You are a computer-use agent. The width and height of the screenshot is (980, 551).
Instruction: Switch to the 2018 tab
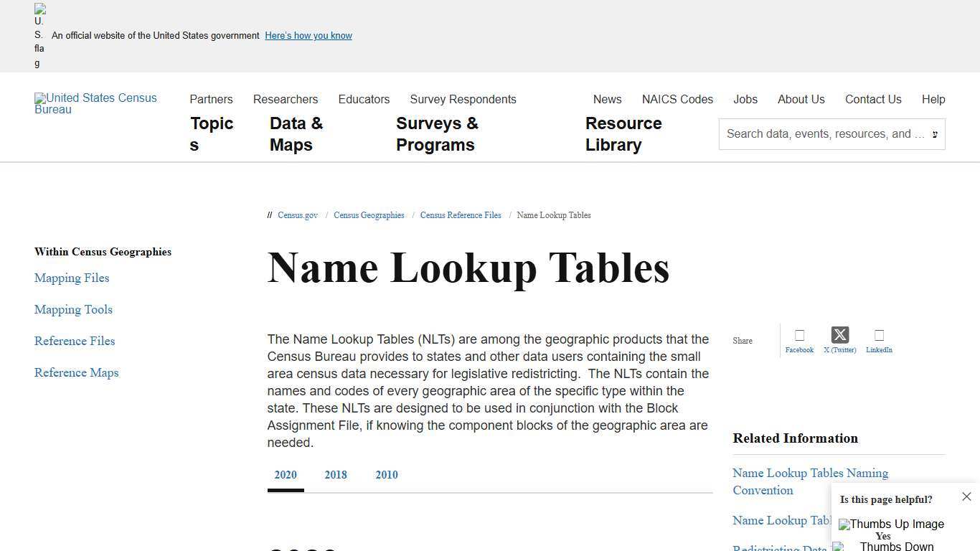pos(335,474)
